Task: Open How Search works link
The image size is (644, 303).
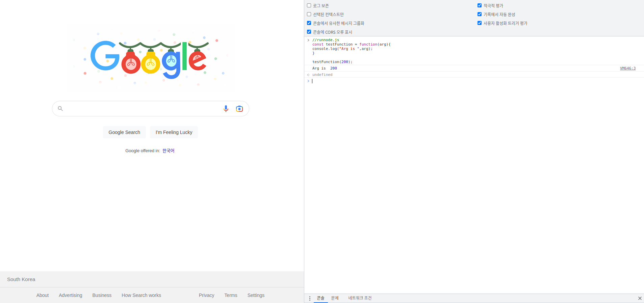Action: point(141,295)
